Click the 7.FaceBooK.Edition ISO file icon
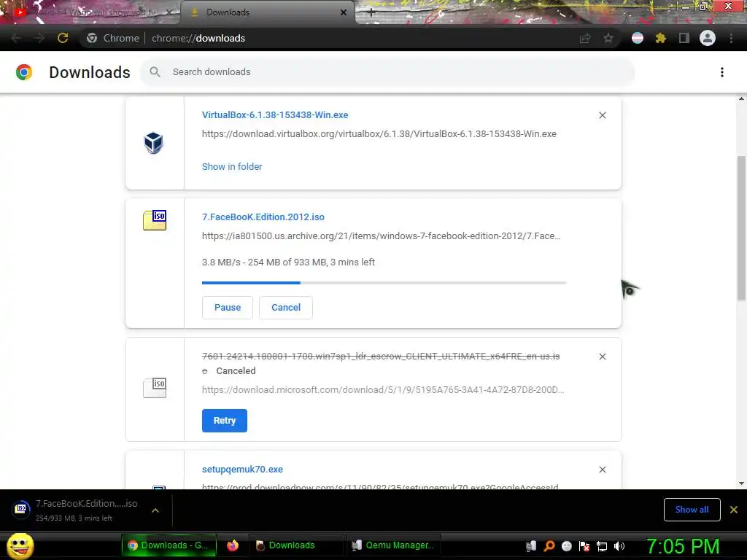The image size is (747, 560). (155, 220)
